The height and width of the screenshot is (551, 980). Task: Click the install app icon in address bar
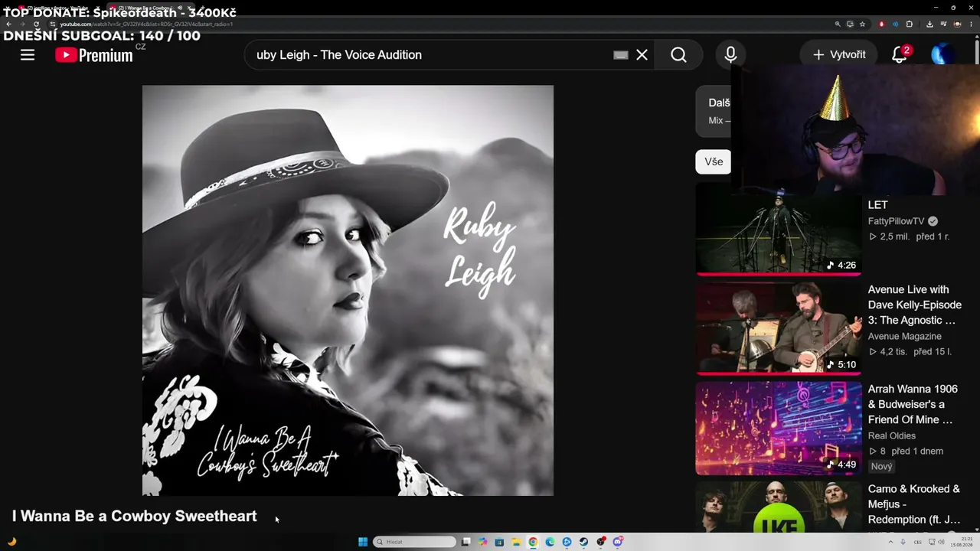click(850, 24)
